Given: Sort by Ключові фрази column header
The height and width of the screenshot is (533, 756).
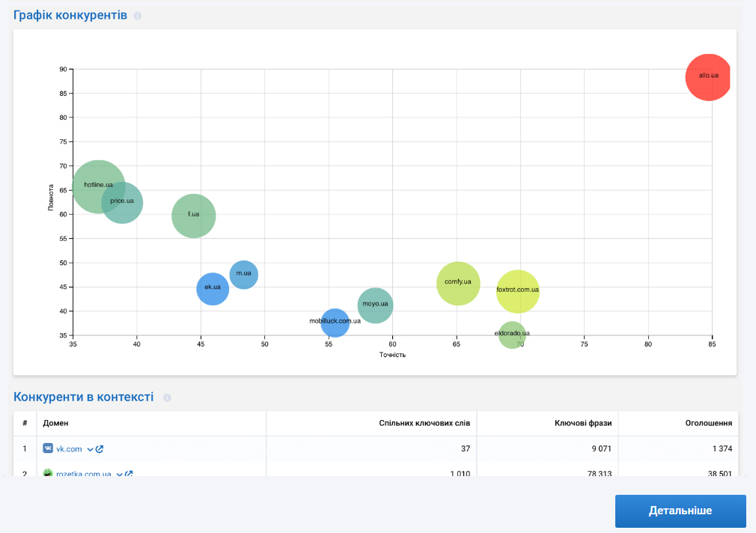Looking at the screenshot, I should (583, 423).
